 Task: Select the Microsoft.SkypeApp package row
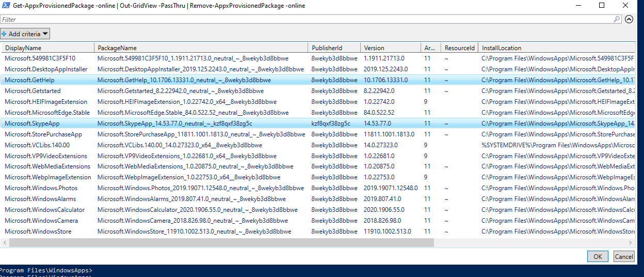32,124
